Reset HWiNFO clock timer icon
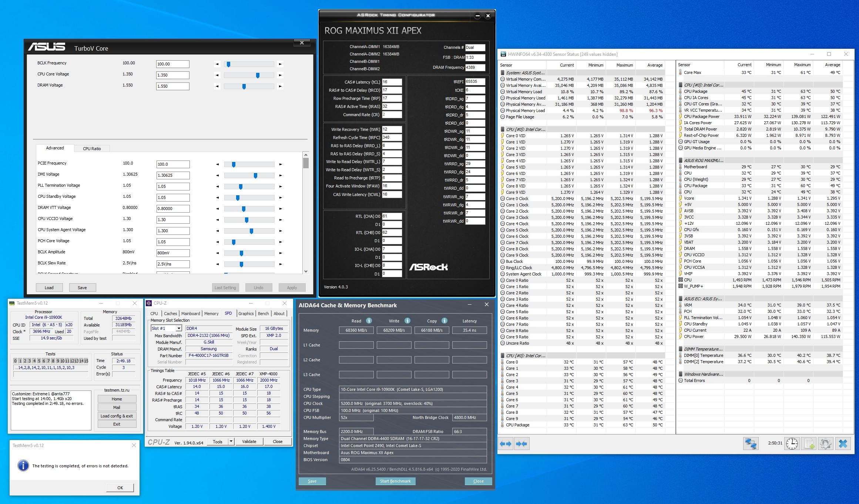 792,444
